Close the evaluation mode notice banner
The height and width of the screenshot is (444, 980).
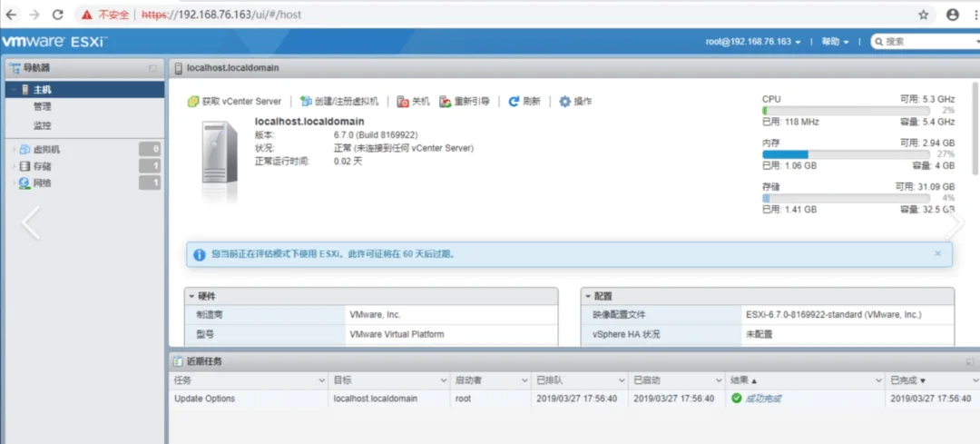(937, 253)
